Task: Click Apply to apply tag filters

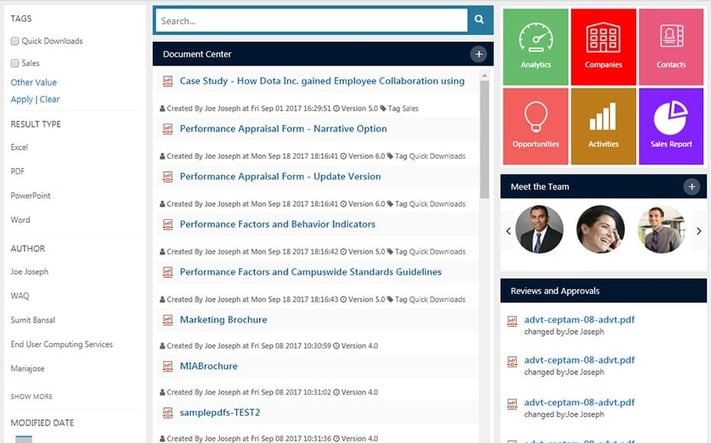Action: point(21,99)
